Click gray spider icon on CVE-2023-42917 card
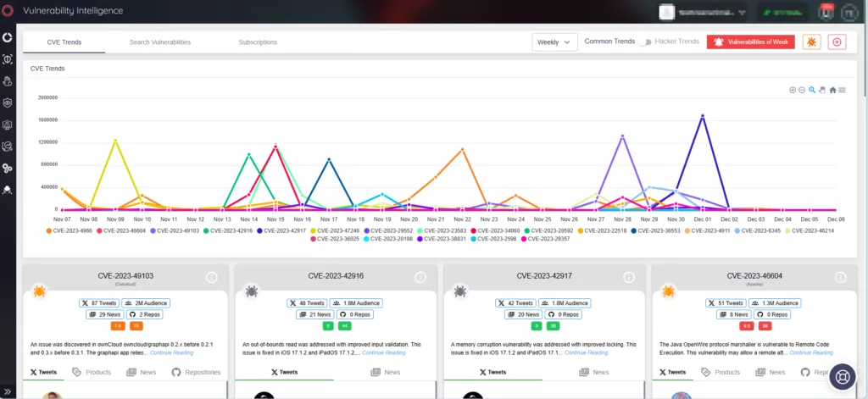The image size is (868, 399). [x=460, y=291]
